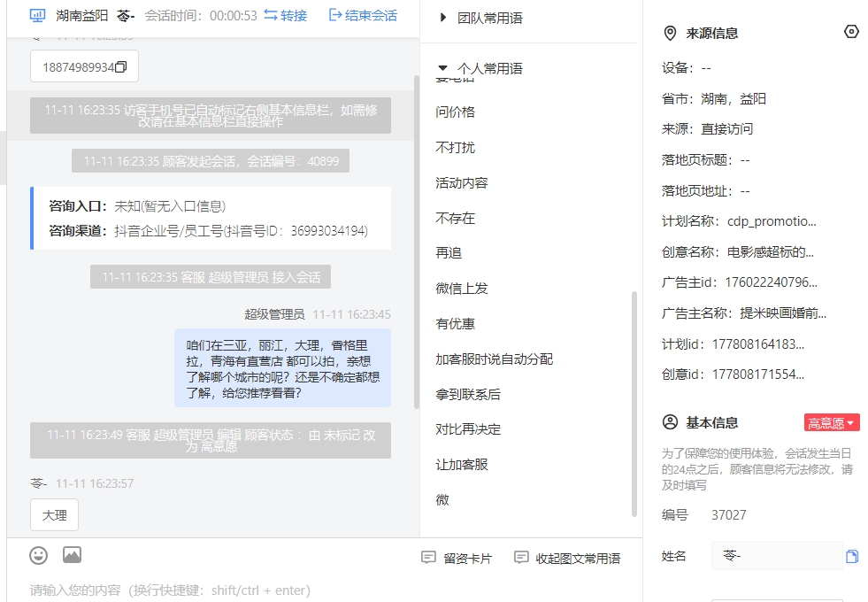Click the 计划id 177808164183 value
Screen dimensions: 868x602
click(757, 344)
